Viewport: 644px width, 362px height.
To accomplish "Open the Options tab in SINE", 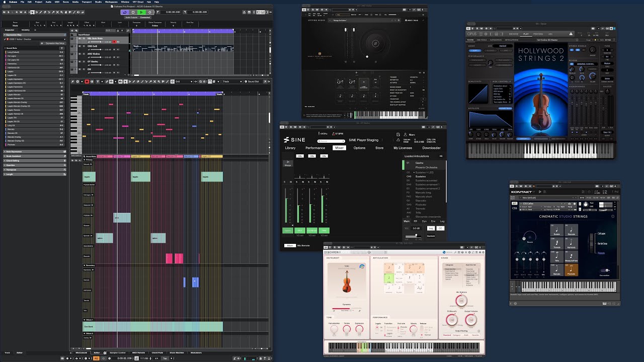I will pyautogui.click(x=359, y=148).
